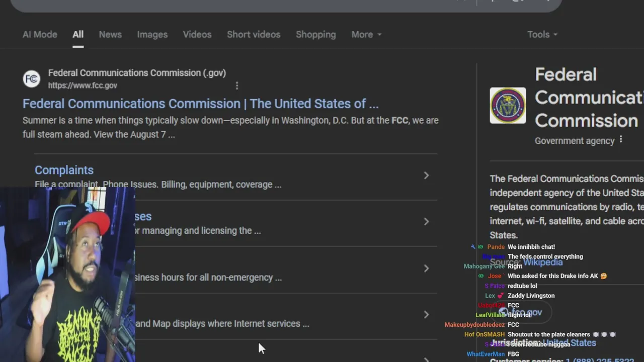Open the News tab
The width and height of the screenshot is (644, 362).
pyautogui.click(x=110, y=34)
